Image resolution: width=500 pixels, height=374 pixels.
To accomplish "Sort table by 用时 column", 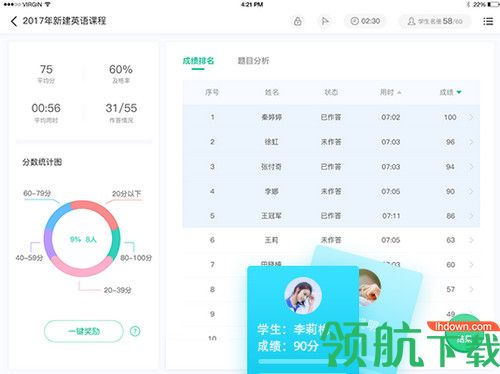I will pos(390,92).
